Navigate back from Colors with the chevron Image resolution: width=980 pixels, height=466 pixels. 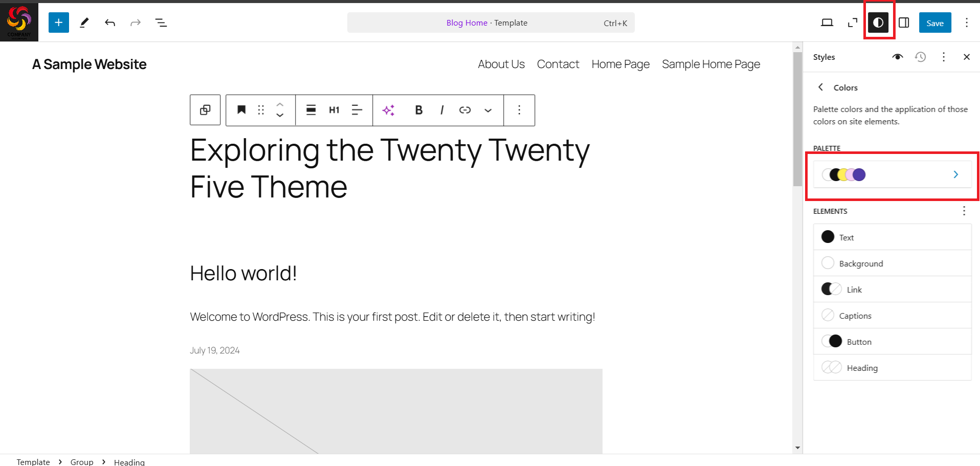click(x=820, y=87)
